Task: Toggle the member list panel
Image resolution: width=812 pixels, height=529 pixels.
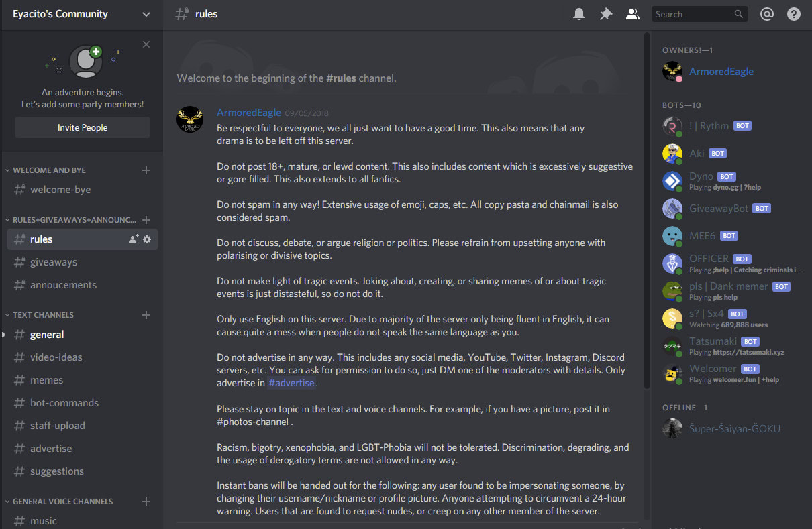Action: [x=632, y=14]
